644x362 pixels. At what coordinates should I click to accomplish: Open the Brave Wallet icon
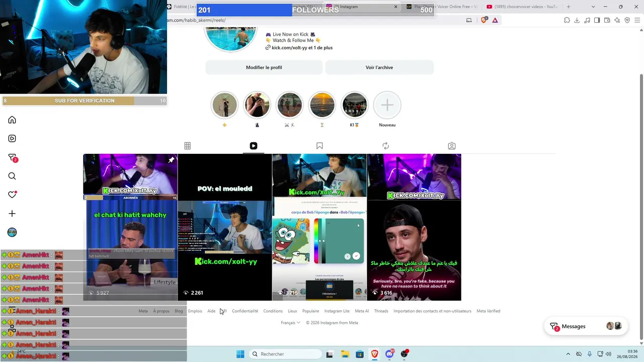[607, 20]
